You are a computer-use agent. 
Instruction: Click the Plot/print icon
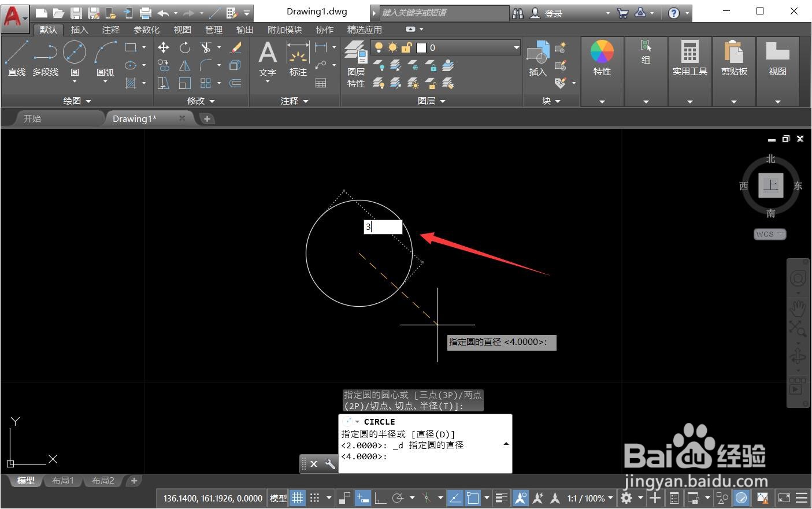pos(146,13)
